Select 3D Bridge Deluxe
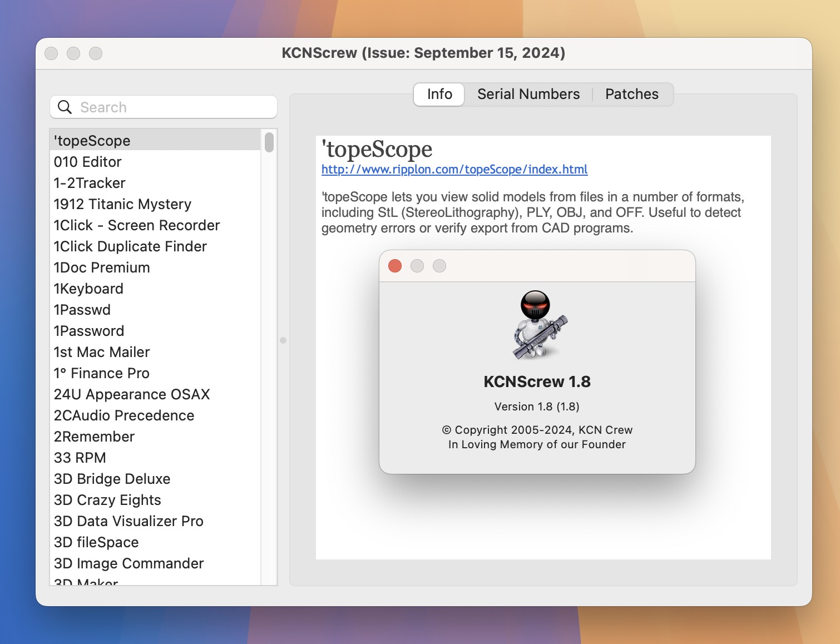This screenshot has height=644, width=840. tap(155, 479)
